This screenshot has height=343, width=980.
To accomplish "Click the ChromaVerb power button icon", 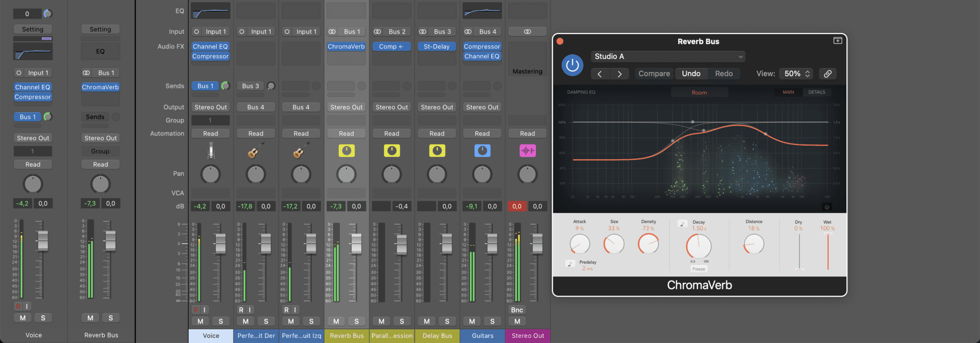I will [x=572, y=66].
